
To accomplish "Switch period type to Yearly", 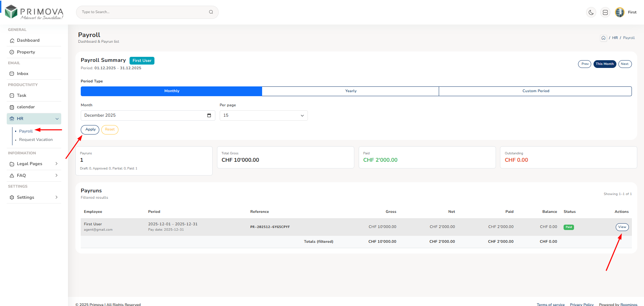I will pos(350,91).
